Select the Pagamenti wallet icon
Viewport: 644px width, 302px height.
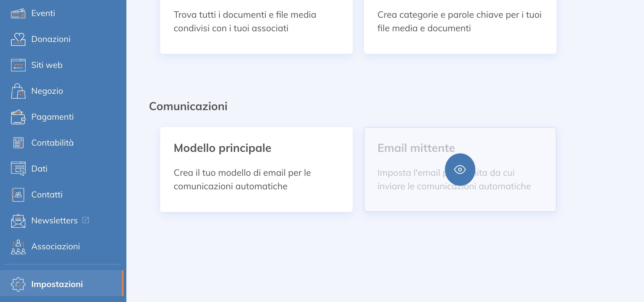pos(18,117)
